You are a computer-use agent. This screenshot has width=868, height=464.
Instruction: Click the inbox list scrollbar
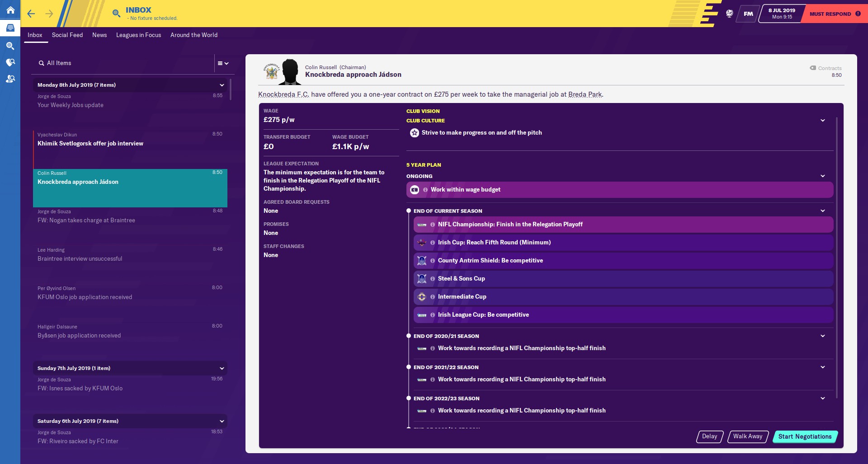(231, 89)
